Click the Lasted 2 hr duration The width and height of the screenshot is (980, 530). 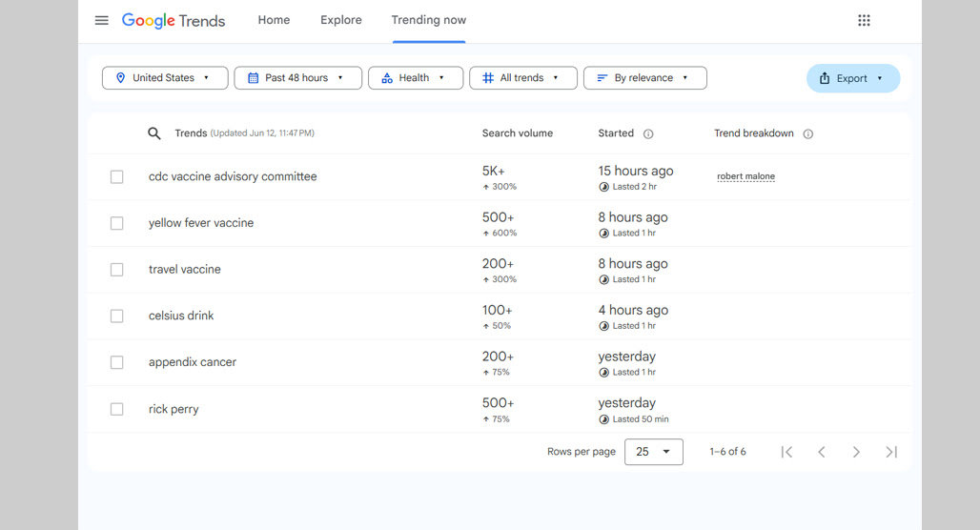(634, 187)
